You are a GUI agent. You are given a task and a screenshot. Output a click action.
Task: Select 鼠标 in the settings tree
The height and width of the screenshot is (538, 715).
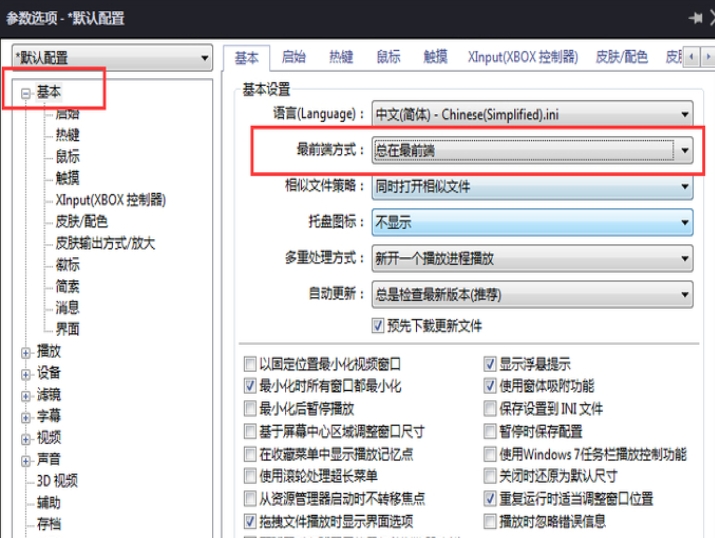(67, 156)
